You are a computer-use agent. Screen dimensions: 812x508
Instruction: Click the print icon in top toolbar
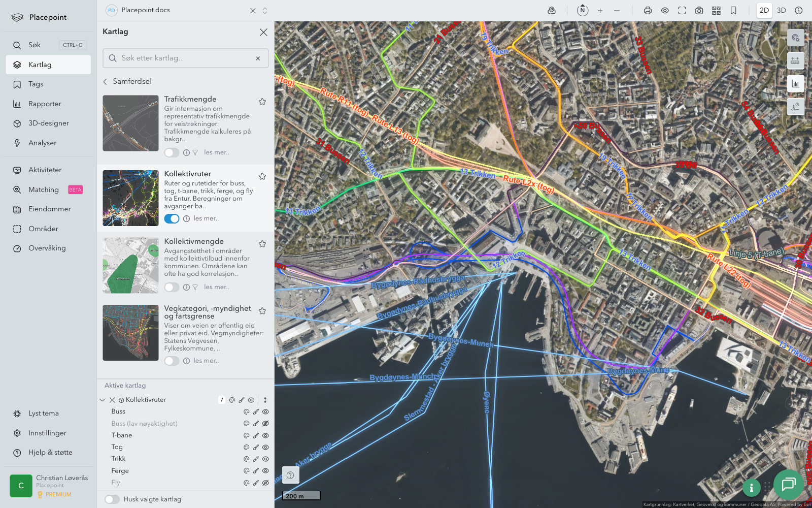[x=648, y=11]
